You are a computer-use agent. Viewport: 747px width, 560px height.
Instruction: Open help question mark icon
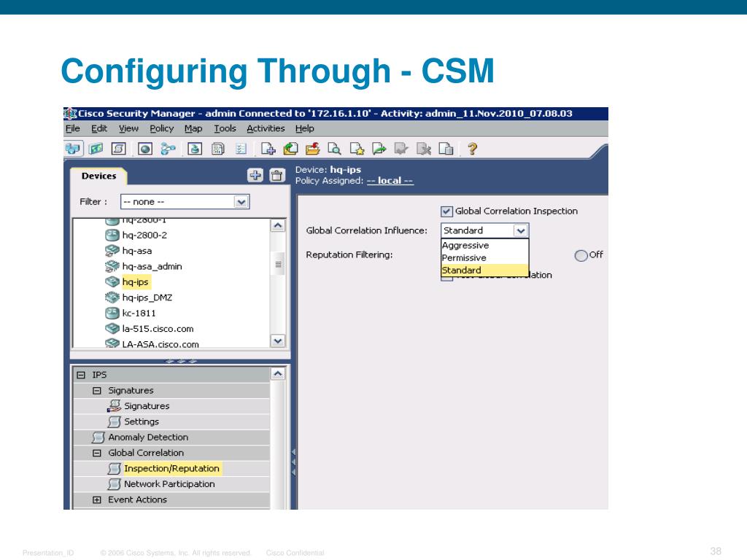click(472, 149)
